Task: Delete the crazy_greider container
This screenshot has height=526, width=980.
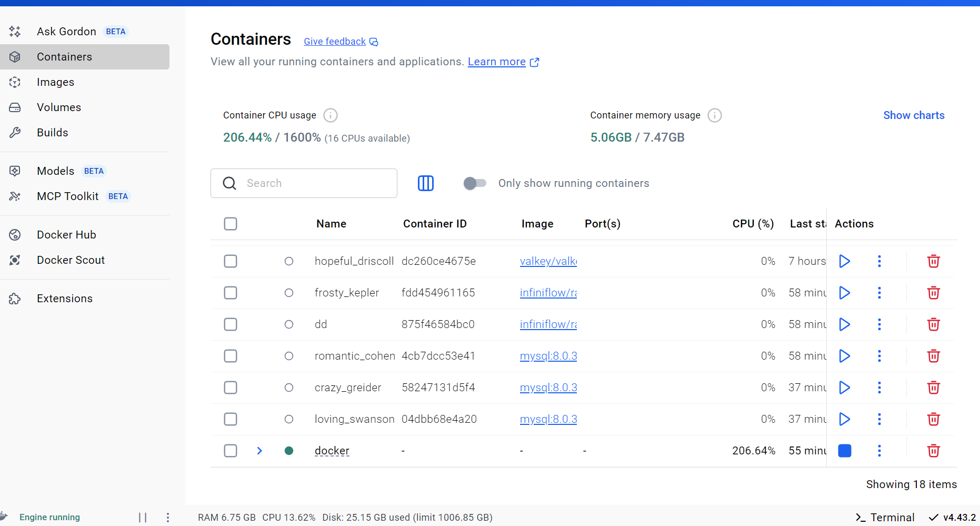Action: point(933,388)
